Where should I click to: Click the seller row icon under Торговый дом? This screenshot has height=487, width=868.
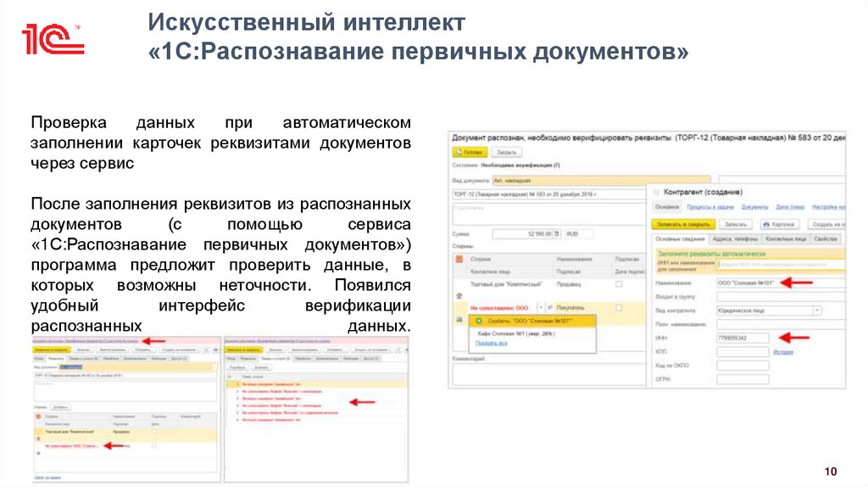pos(459,296)
